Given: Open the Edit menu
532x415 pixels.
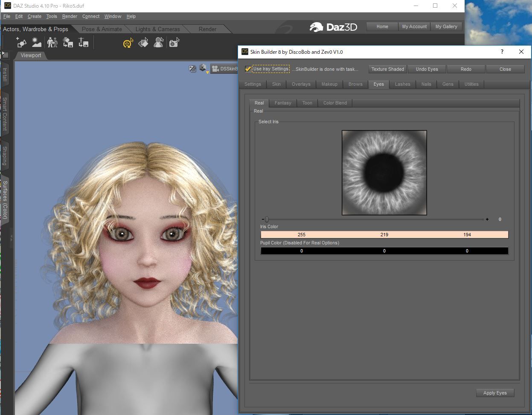Looking at the screenshot, I should tap(19, 16).
